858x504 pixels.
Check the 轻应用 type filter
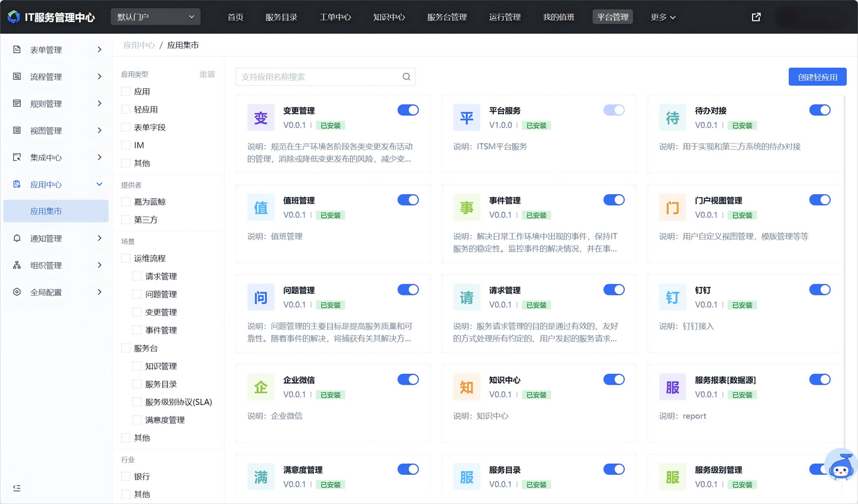(126, 110)
